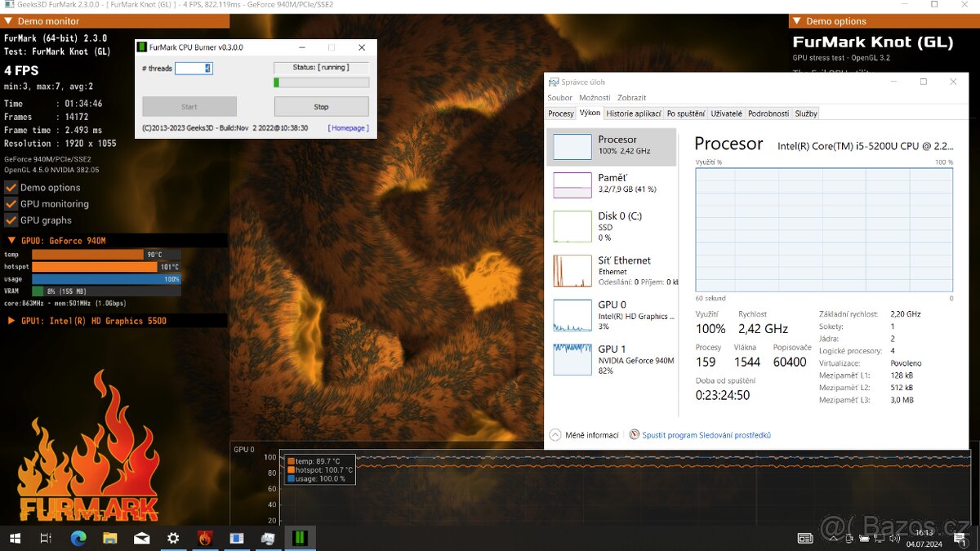
Task: Disable GPU monitoring checkbox
Action: coord(12,203)
